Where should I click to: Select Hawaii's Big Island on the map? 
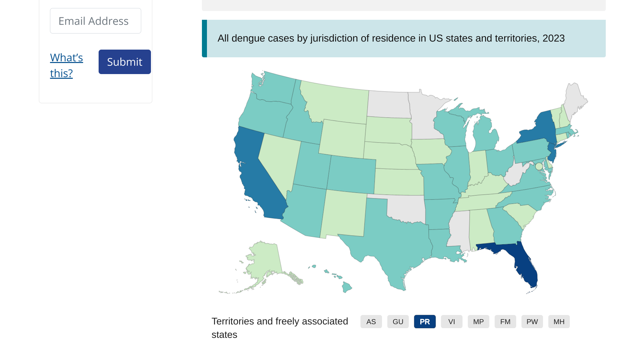[x=346, y=287]
